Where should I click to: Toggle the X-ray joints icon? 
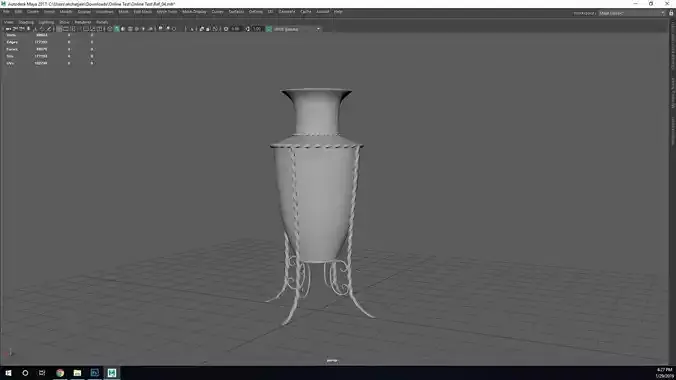(215, 29)
